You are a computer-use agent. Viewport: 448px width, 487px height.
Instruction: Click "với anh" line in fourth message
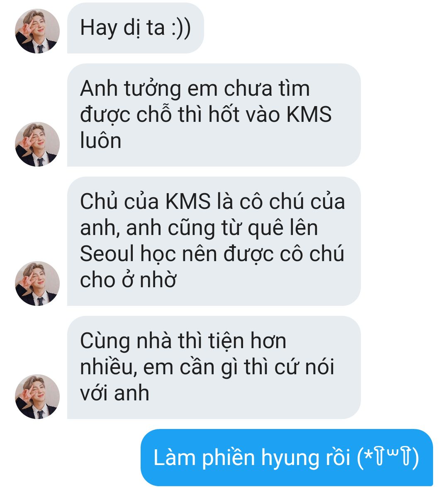coord(114,393)
